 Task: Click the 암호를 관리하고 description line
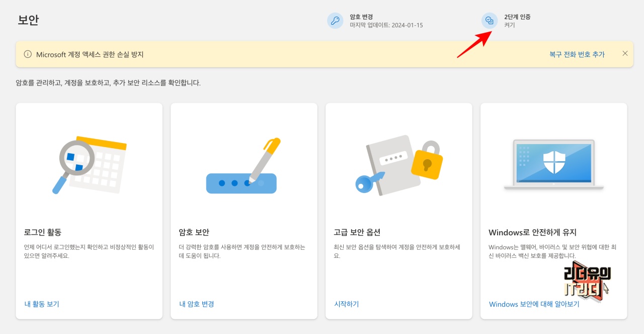pos(108,83)
